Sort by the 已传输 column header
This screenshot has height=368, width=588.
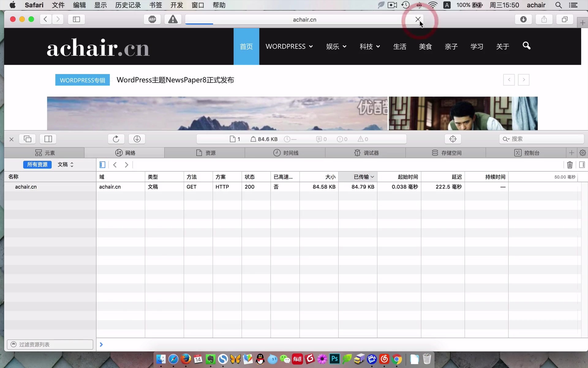pyautogui.click(x=358, y=177)
